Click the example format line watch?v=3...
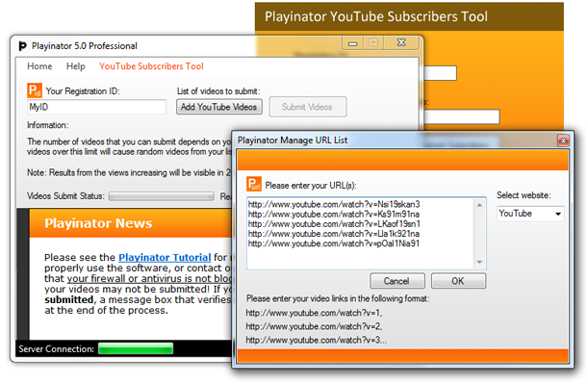 (316, 340)
